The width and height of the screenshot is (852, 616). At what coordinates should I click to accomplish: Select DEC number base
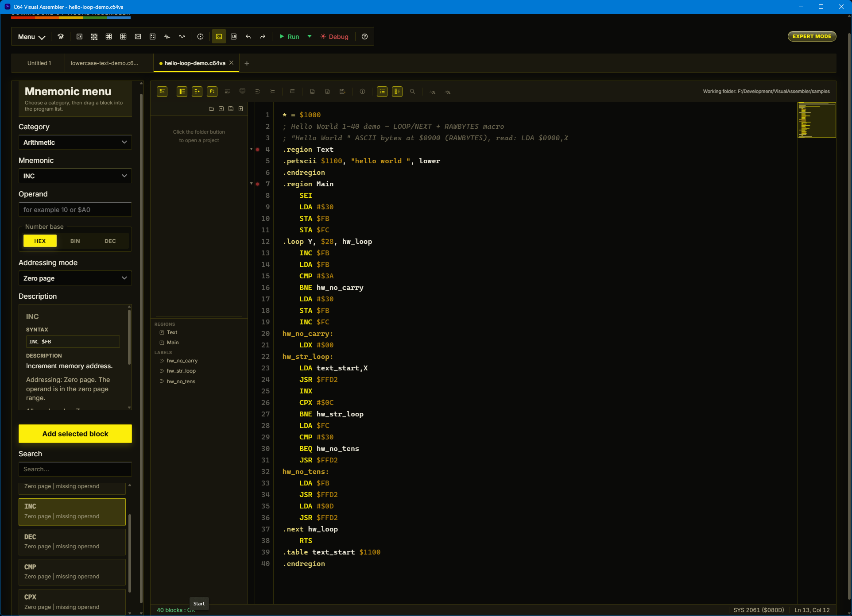click(x=110, y=241)
